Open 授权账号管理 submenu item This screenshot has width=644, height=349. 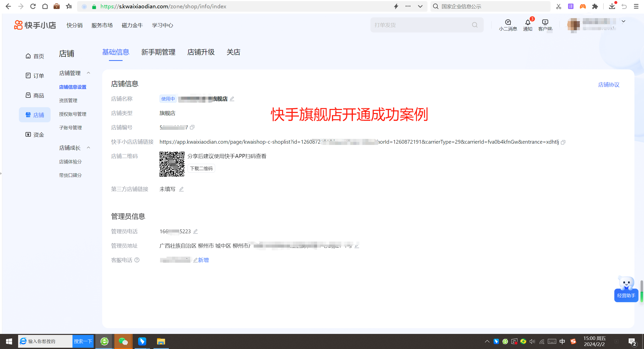click(x=73, y=114)
